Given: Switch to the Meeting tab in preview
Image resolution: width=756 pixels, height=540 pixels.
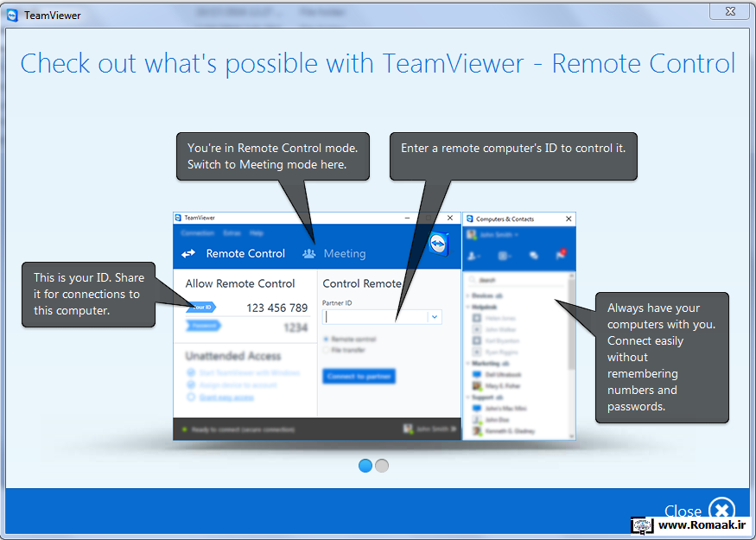Looking at the screenshot, I should point(344,254).
